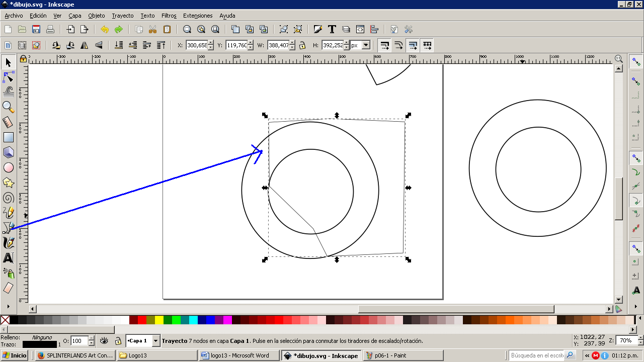The width and height of the screenshot is (644, 362).
Task: Toggle width/height ratio lock
Action: click(302, 45)
